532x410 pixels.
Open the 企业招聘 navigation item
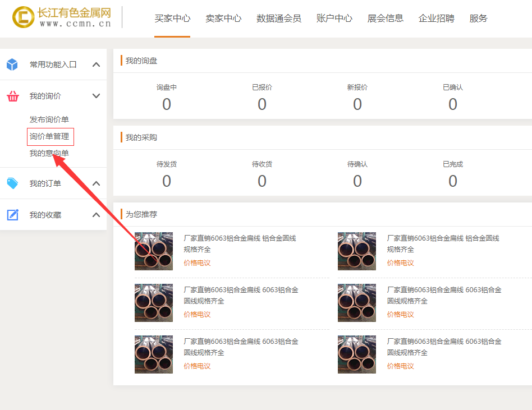(x=437, y=19)
